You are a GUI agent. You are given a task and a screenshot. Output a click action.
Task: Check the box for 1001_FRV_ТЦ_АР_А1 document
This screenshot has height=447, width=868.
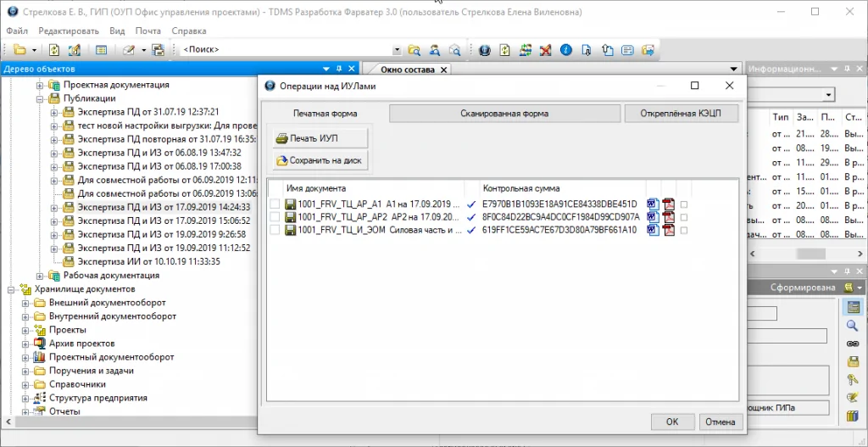[275, 204]
